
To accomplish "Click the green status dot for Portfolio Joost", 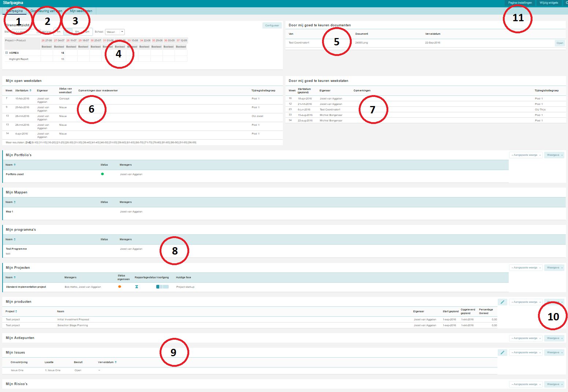I will click(102, 174).
